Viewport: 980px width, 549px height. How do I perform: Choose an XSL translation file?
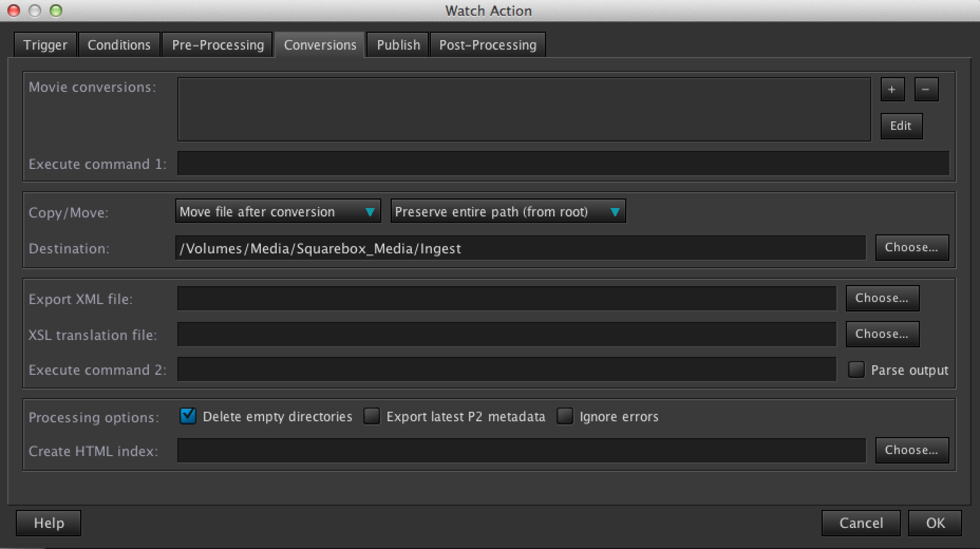click(x=882, y=334)
